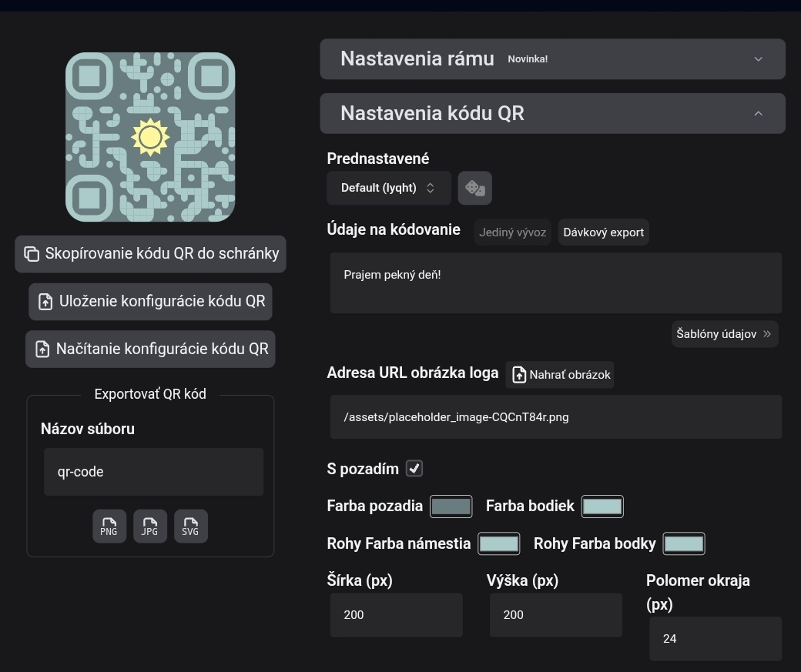Click the random preset dice icon
Screen dimensions: 801x672
474,188
